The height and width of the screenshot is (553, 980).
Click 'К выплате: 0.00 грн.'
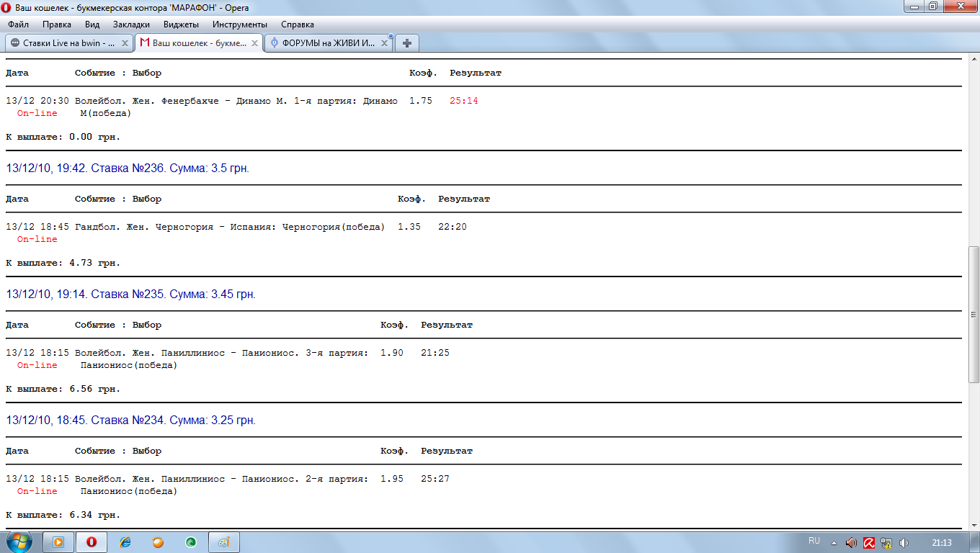63,137
